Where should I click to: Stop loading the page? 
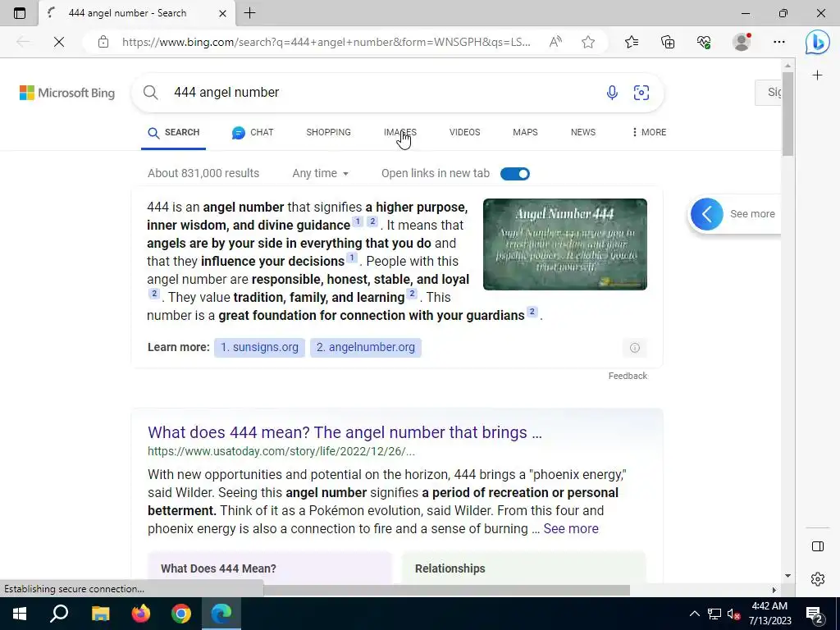59,42
